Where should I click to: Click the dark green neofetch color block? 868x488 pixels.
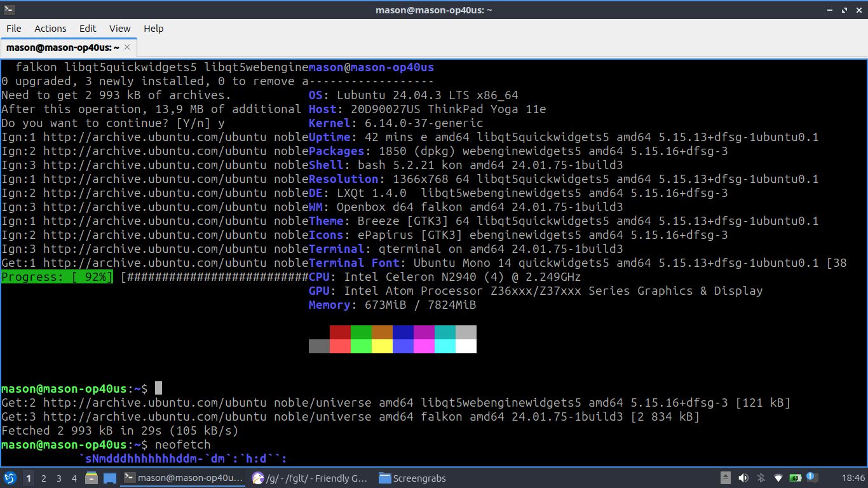tap(361, 332)
